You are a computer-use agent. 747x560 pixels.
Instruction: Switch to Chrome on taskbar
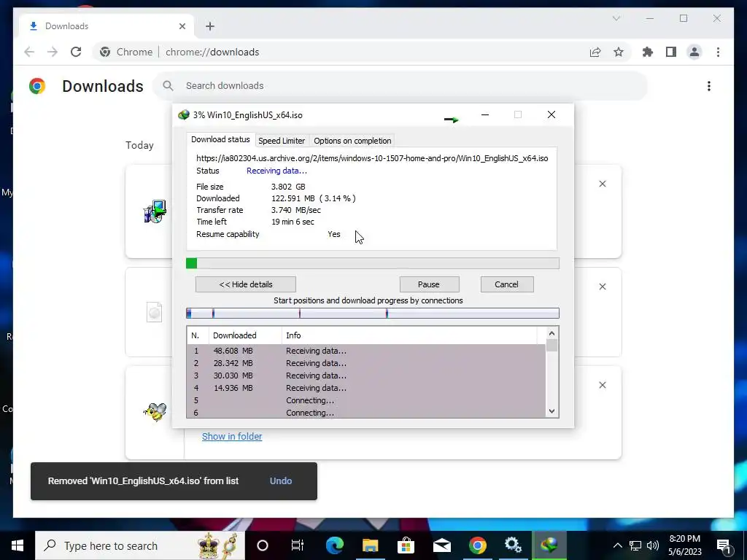tap(477, 545)
